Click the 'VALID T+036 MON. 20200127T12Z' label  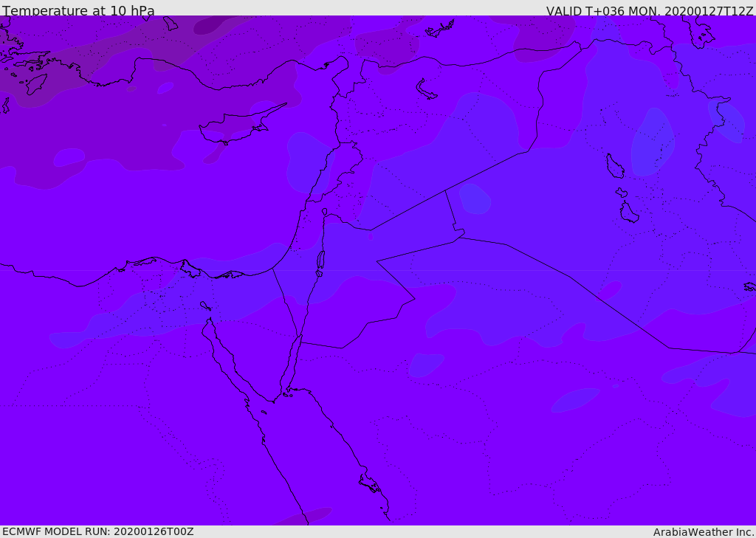[x=650, y=11]
